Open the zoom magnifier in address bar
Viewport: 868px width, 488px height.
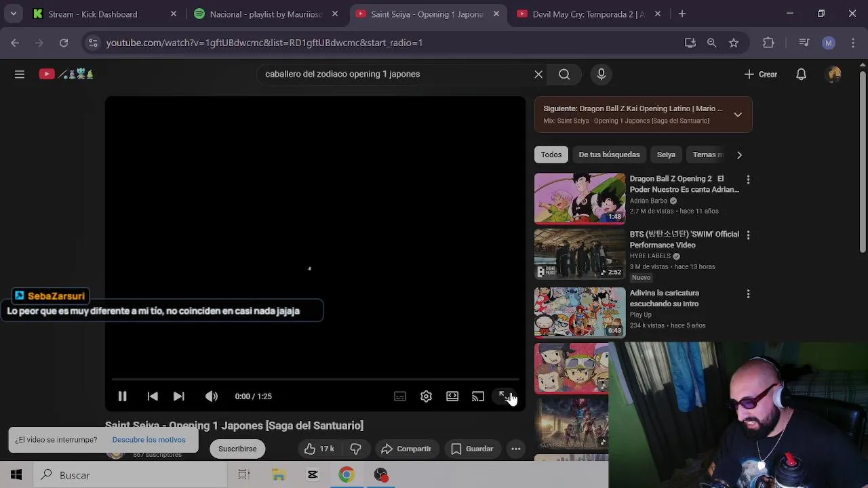(711, 43)
